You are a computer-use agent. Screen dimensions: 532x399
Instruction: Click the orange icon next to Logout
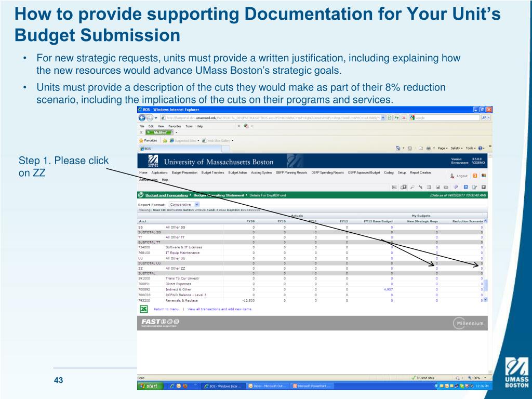[x=475, y=176]
